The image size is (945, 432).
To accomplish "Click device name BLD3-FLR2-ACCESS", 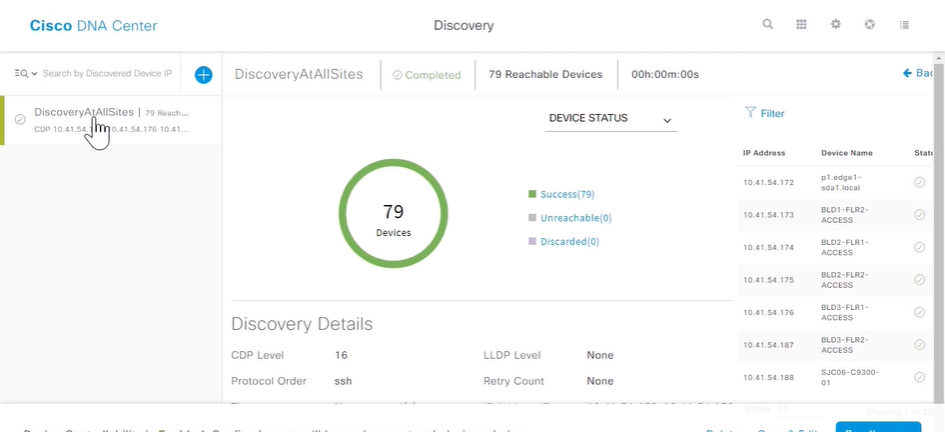I will pyautogui.click(x=845, y=345).
